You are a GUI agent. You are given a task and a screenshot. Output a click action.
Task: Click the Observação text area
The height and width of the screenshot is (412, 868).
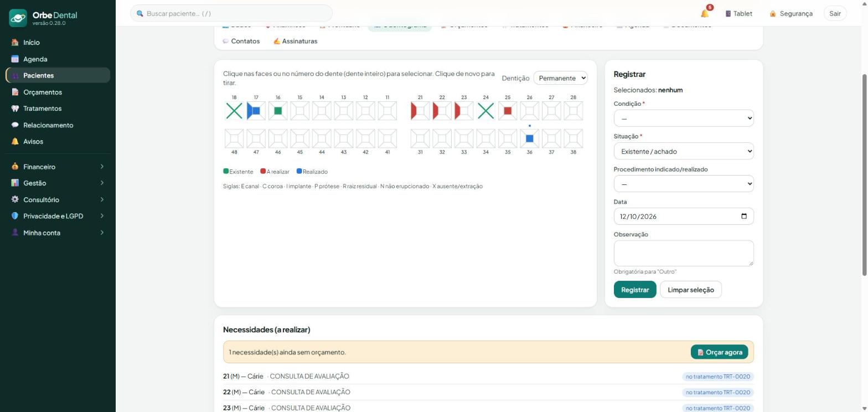coord(684,253)
